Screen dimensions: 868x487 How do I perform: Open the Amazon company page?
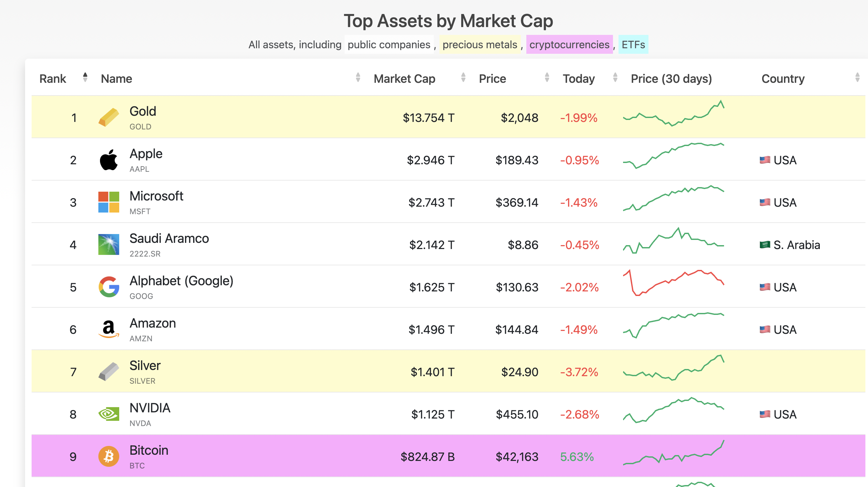pyautogui.click(x=153, y=323)
